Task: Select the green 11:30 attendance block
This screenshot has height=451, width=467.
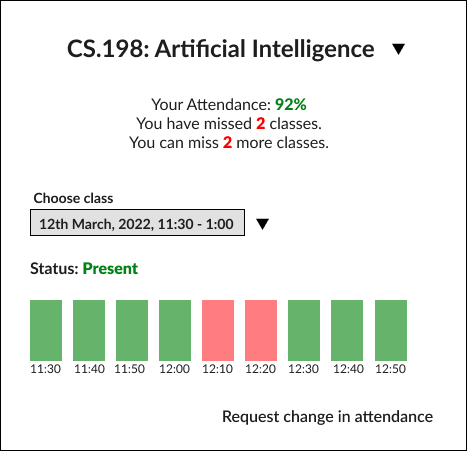Action: tap(46, 330)
